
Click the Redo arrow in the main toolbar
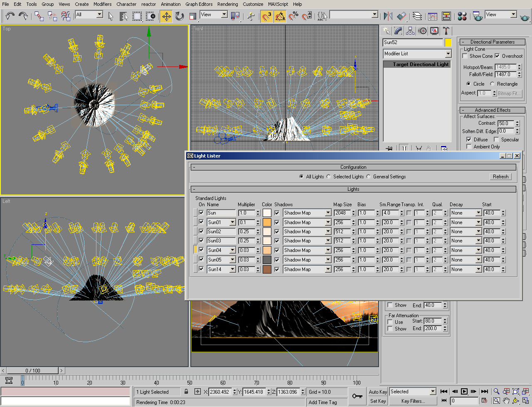23,16
